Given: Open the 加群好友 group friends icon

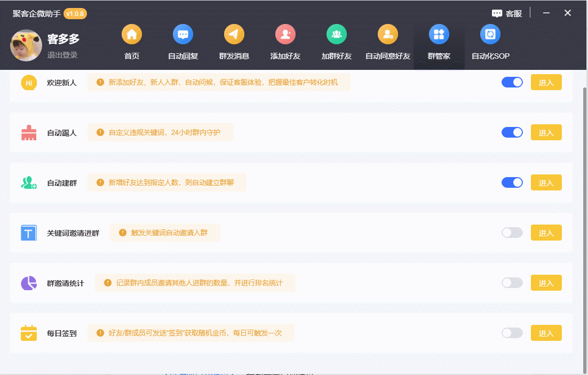Looking at the screenshot, I should pyautogui.click(x=337, y=34).
